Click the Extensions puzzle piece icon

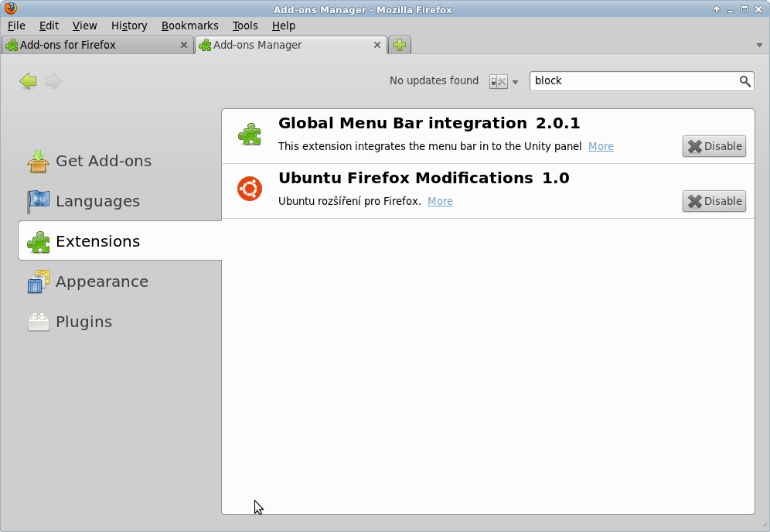pos(39,242)
